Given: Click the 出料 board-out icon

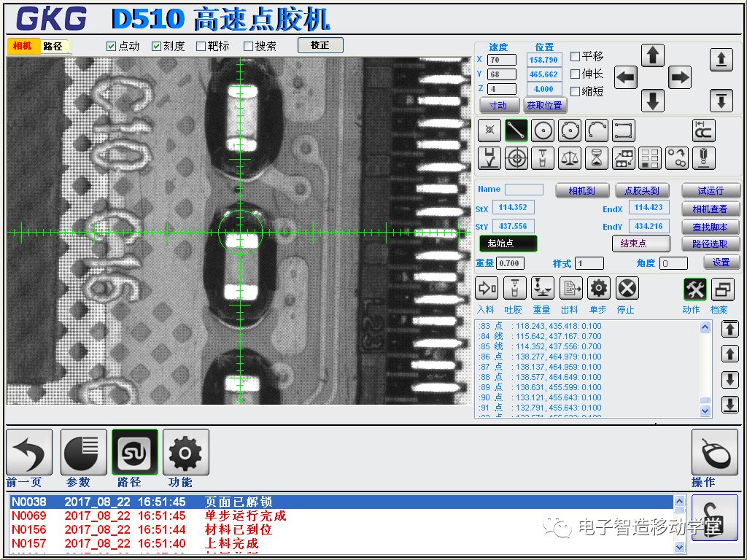Looking at the screenshot, I should [x=571, y=288].
